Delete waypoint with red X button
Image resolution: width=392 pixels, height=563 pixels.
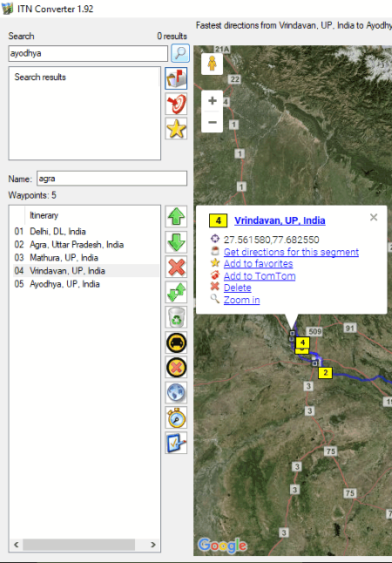(x=176, y=267)
